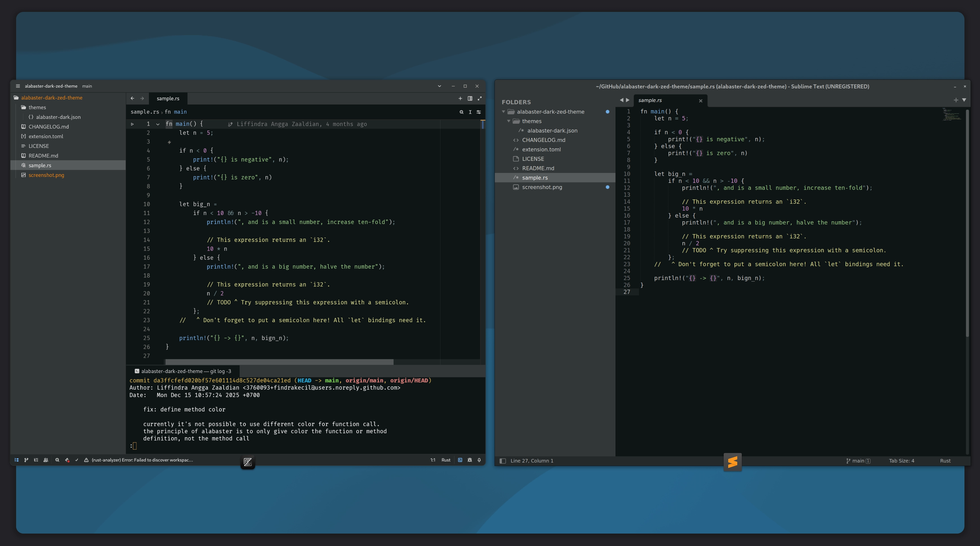Open the Git panel in Zed status bar
This screenshot has width=980, height=546.
point(27,460)
